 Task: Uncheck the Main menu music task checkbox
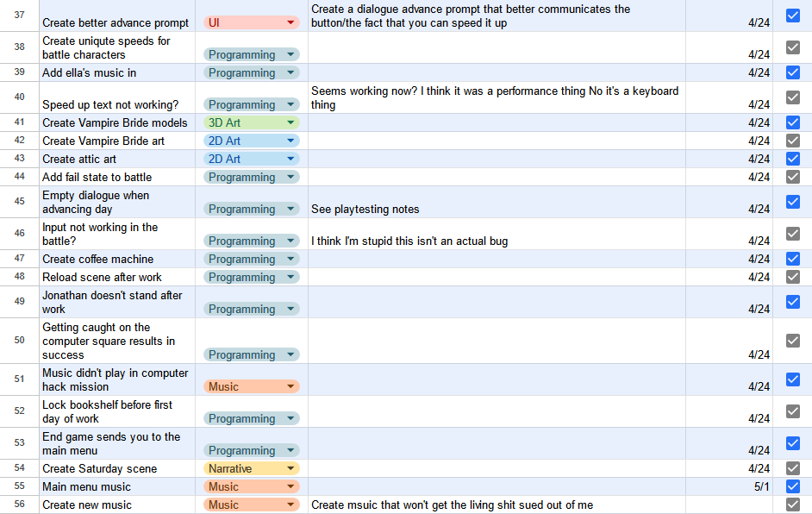pos(793,486)
